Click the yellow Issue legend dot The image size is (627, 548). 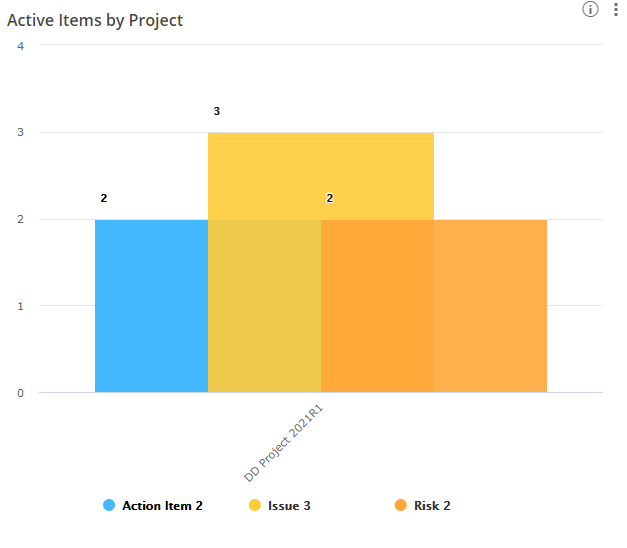(255, 506)
